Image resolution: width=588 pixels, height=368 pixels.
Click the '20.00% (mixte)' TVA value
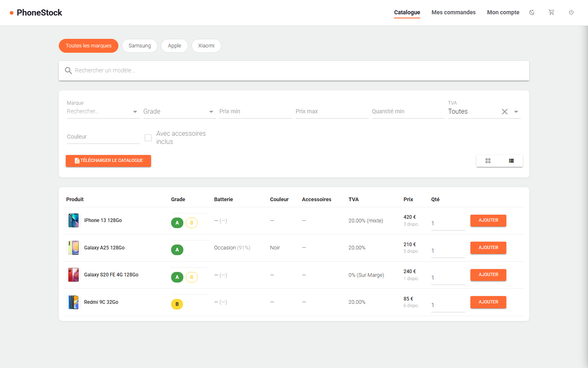[x=365, y=221]
